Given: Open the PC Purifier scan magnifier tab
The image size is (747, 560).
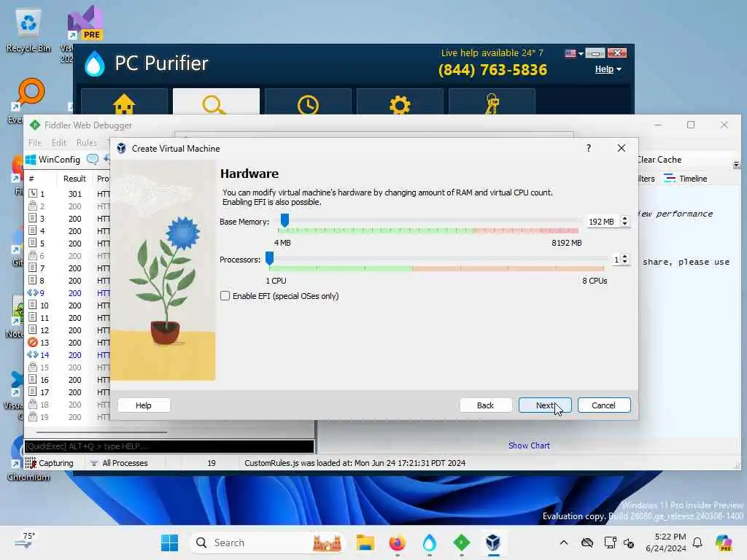Looking at the screenshot, I should 216,101.
